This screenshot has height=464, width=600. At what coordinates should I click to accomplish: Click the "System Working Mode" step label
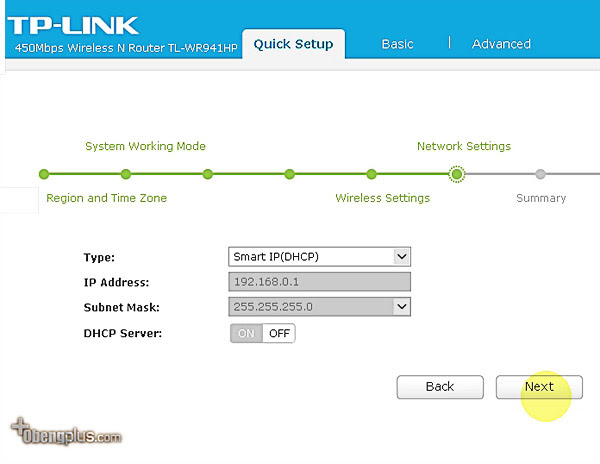coord(145,146)
